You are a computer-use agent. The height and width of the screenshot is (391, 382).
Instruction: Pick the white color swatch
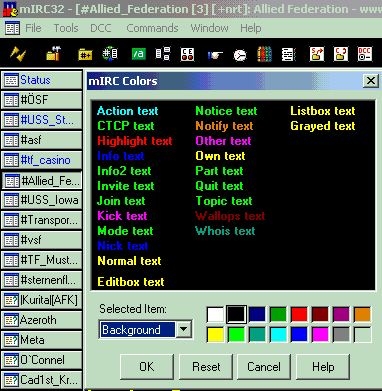click(215, 314)
